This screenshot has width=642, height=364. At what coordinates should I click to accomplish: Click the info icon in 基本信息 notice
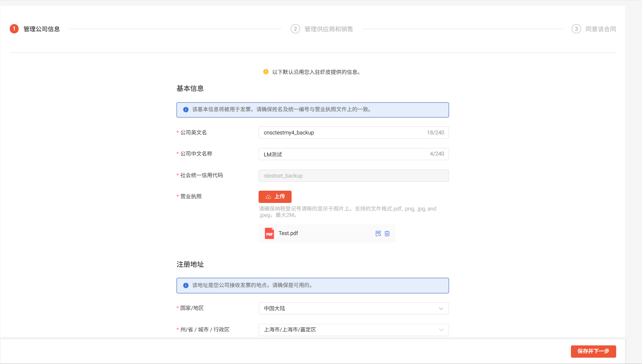point(186,109)
